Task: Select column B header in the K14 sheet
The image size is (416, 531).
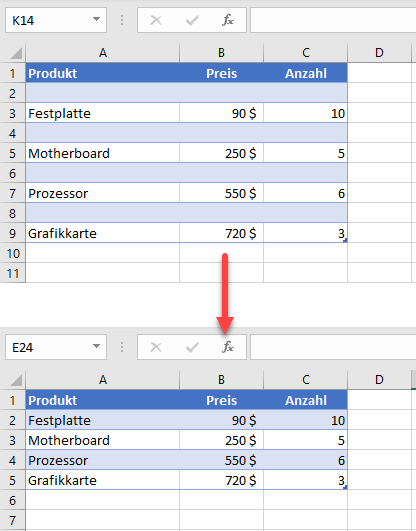Action: [221, 53]
